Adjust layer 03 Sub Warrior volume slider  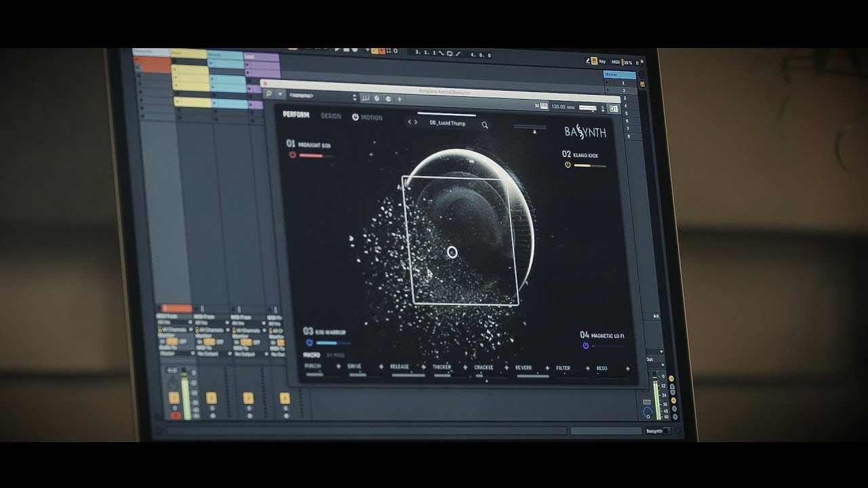click(x=333, y=343)
